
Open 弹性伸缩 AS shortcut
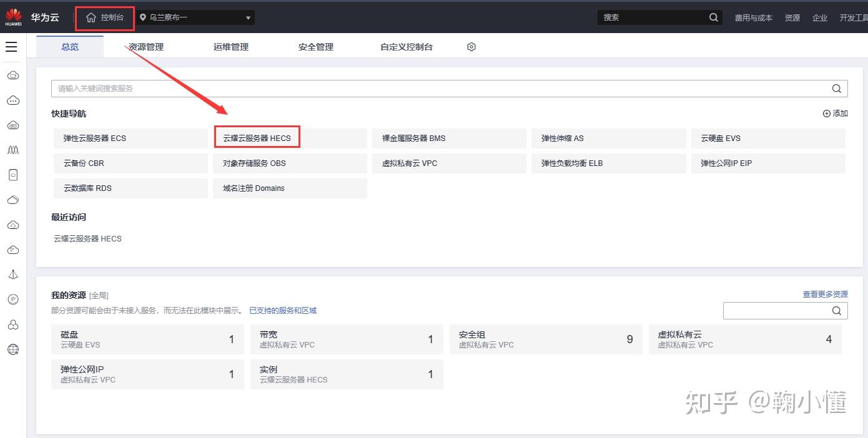point(609,138)
